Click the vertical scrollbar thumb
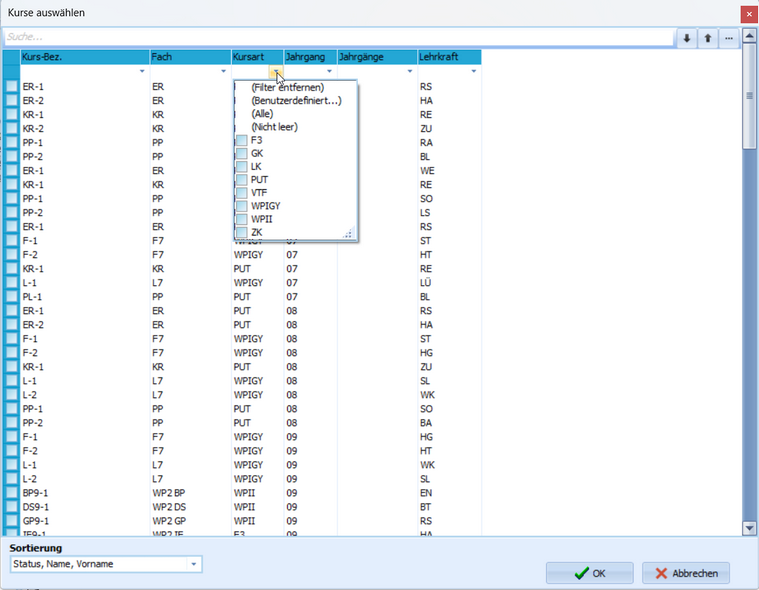The image size is (759, 590). pyautogui.click(x=749, y=96)
